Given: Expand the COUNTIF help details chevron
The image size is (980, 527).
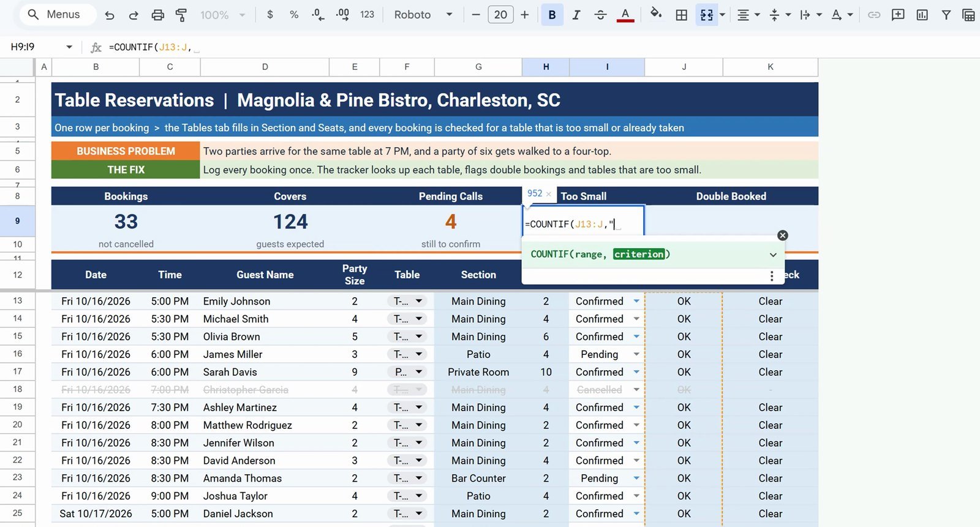Looking at the screenshot, I should pyautogui.click(x=773, y=254).
